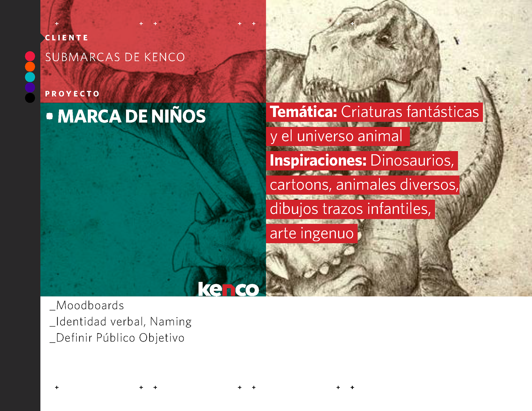Image resolution: width=532 pixels, height=411 pixels.
Task: Click the cartoons, animales diversos banner
Action: point(363,185)
